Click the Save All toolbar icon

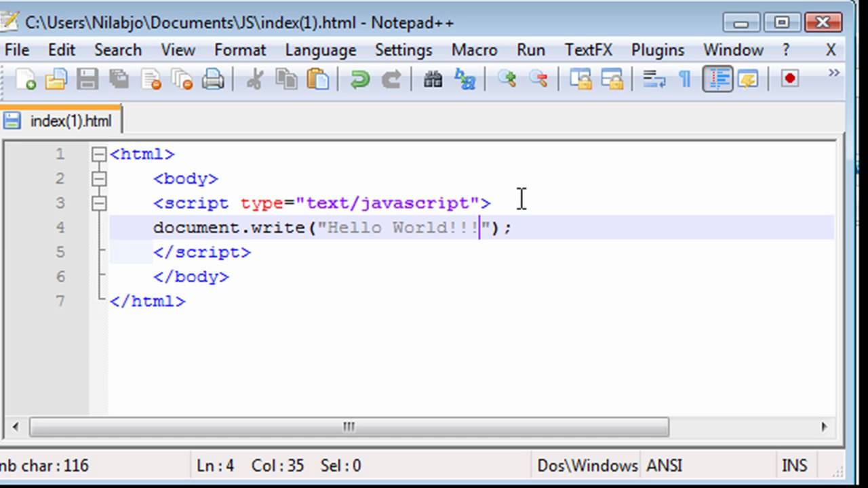pyautogui.click(x=119, y=79)
